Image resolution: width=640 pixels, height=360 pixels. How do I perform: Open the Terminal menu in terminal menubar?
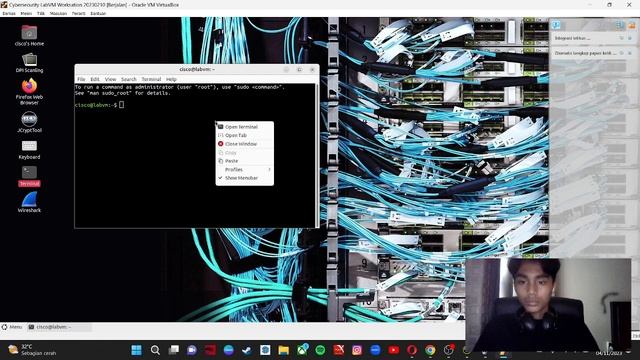(151, 79)
